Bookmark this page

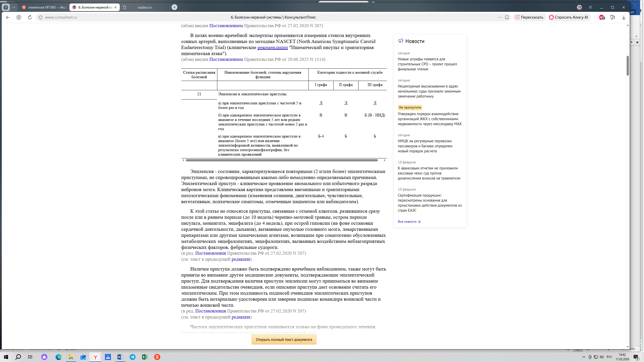point(507,17)
